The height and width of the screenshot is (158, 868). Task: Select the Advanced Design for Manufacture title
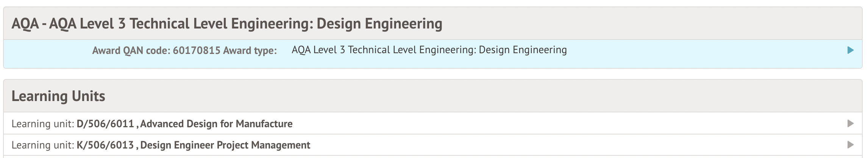[217, 124]
